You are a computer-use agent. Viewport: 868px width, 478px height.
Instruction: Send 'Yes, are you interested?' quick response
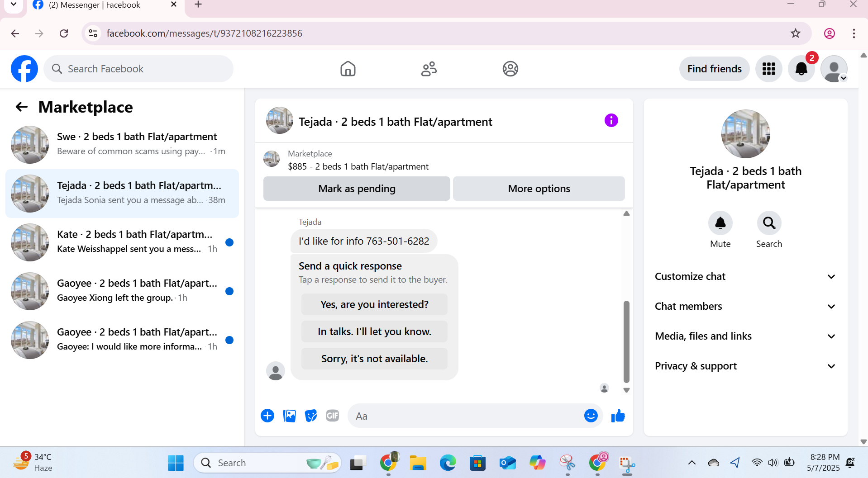[374, 304]
